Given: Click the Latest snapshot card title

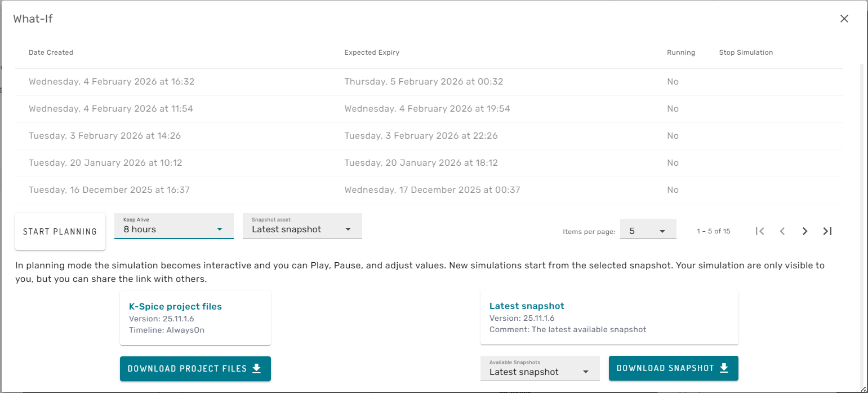Looking at the screenshot, I should (x=527, y=306).
